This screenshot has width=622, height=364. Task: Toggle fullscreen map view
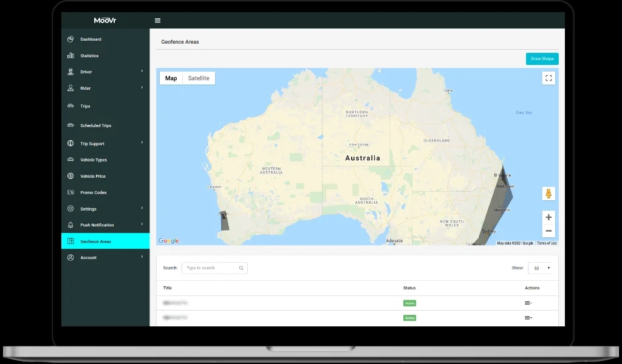pyautogui.click(x=549, y=78)
